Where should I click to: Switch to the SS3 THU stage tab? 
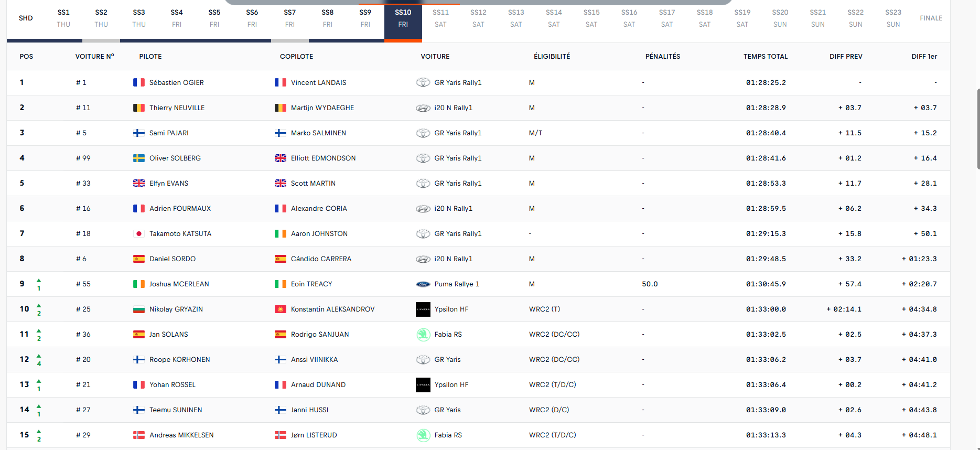tap(139, 18)
